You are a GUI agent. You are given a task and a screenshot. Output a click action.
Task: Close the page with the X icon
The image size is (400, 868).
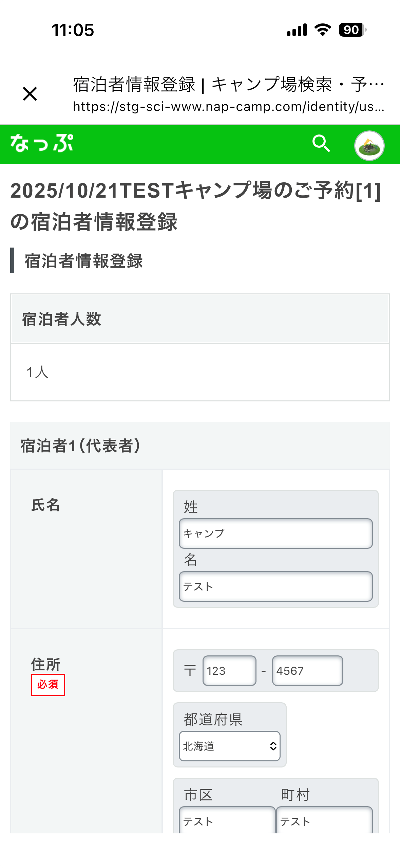tap(30, 94)
